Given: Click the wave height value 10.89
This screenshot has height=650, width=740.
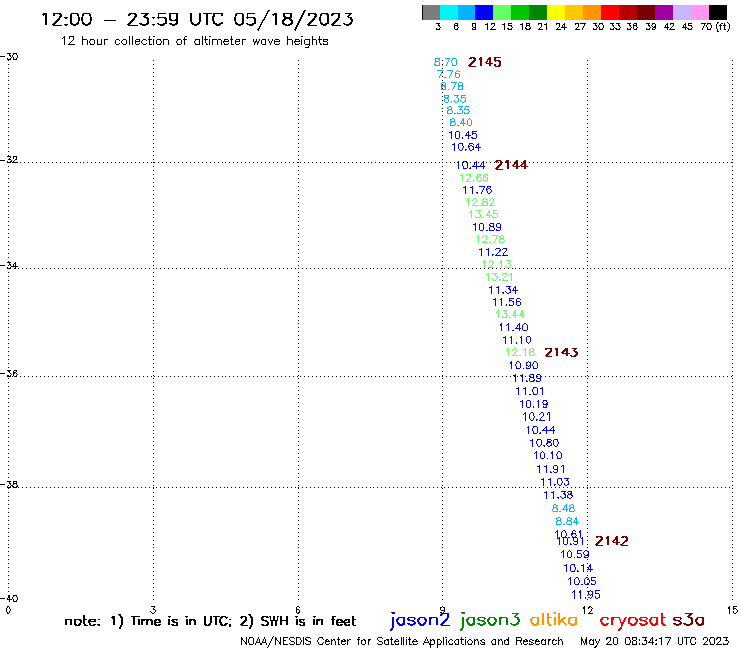Looking at the screenshot, I should 487,227.
